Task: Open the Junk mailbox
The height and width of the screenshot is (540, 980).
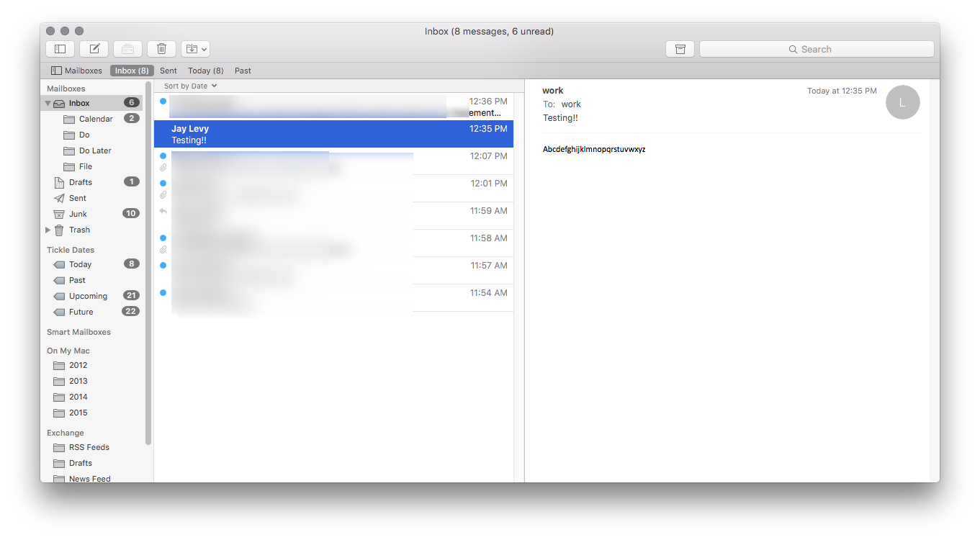Action: point(76,214)
